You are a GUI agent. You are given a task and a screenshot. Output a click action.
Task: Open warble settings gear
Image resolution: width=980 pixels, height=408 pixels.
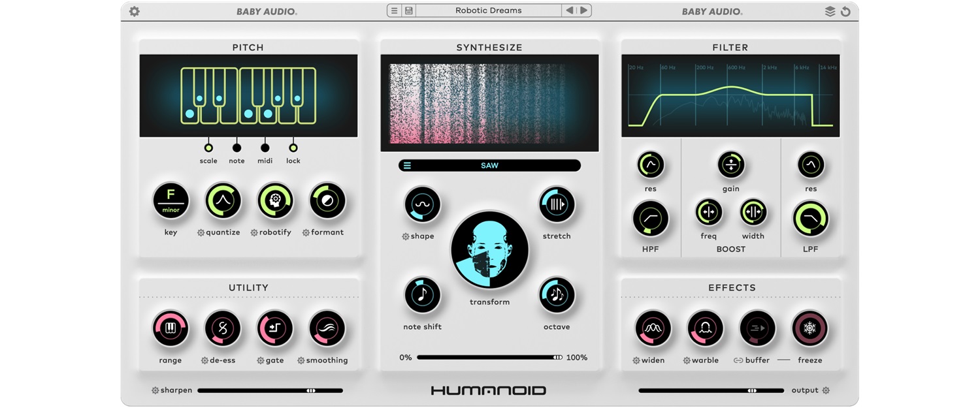click(x=687, y=360)
